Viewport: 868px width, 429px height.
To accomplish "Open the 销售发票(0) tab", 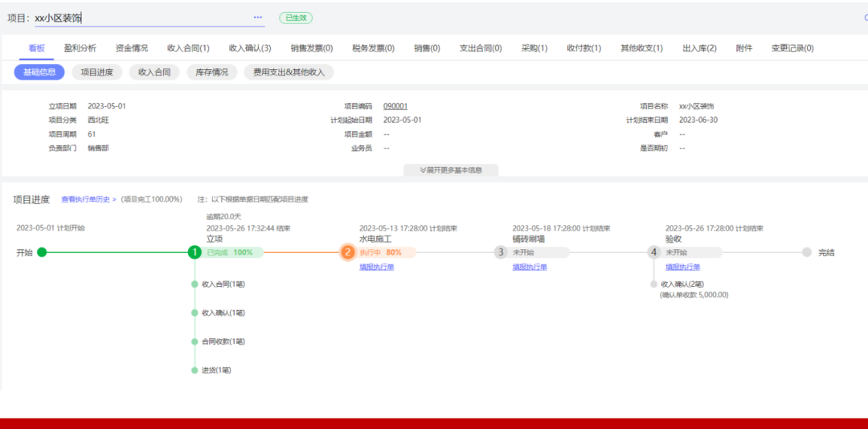I will point(312,48).
